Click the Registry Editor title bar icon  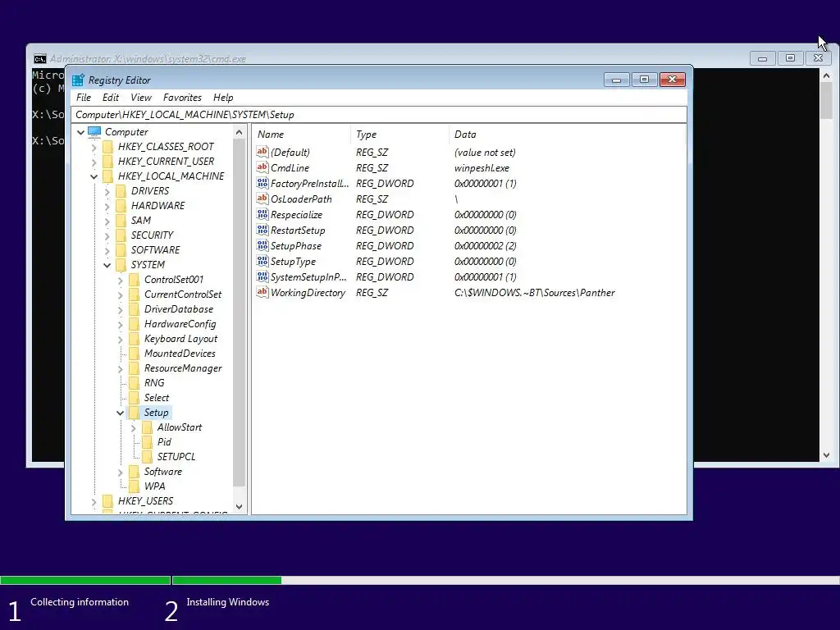click(x=78, y=80)
